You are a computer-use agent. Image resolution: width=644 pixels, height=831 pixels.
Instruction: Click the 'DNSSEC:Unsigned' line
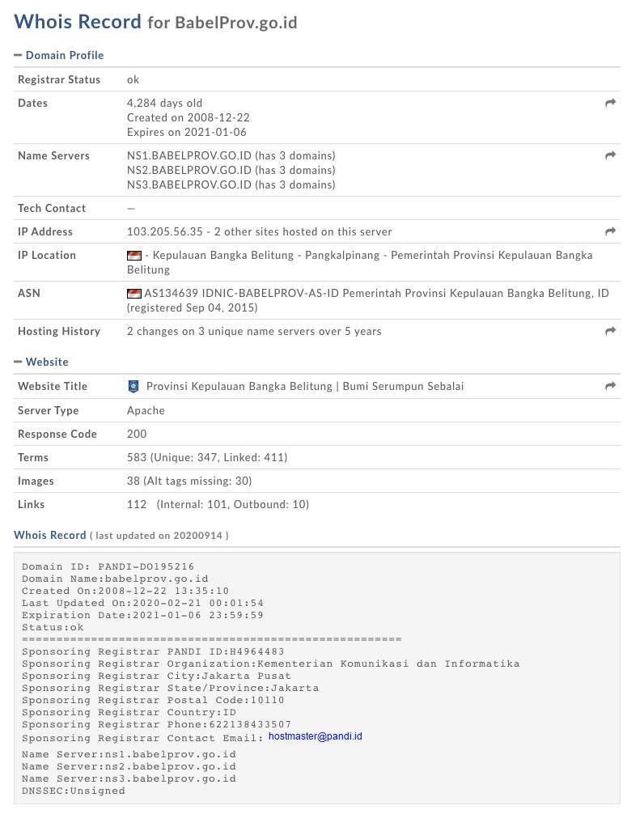click(74, 791)
